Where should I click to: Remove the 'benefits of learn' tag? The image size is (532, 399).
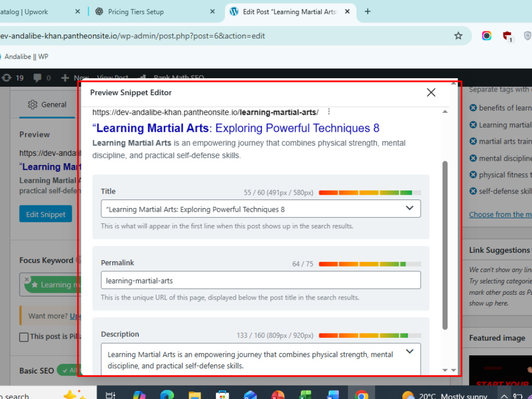[473, 107]
